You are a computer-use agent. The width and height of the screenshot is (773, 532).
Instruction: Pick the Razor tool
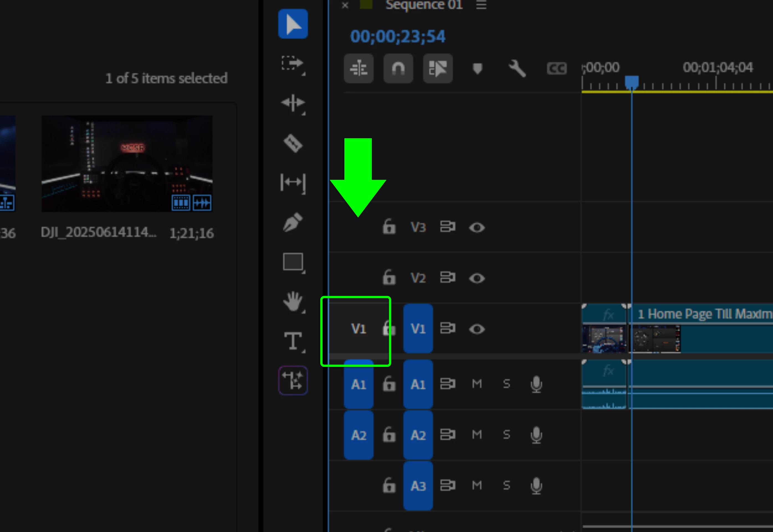[293, 143]
